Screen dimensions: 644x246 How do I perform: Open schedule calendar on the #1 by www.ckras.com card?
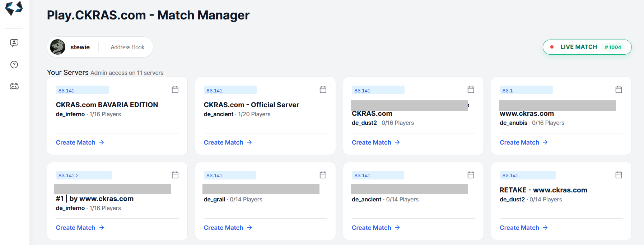(x=175, y=175)
